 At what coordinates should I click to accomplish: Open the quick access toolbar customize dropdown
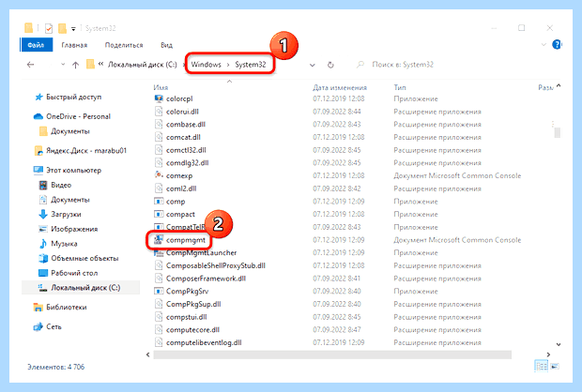tap(73, 28)
